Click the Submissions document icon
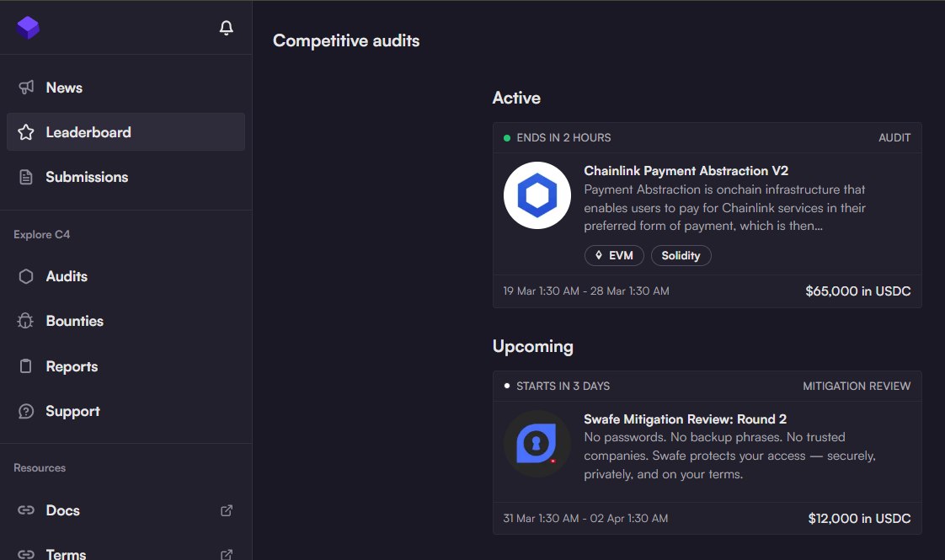This screenshot has width=945, height=560. pyautogui.click(x=26, y=177)
